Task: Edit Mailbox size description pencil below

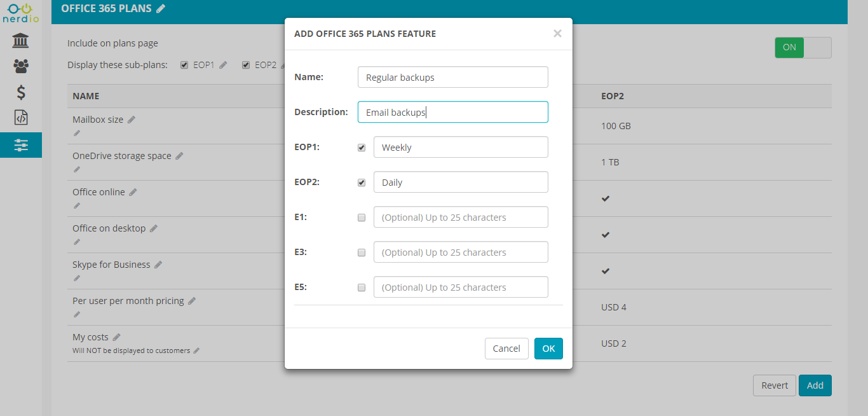Action: pyautogui.click(x=77, y=133)
